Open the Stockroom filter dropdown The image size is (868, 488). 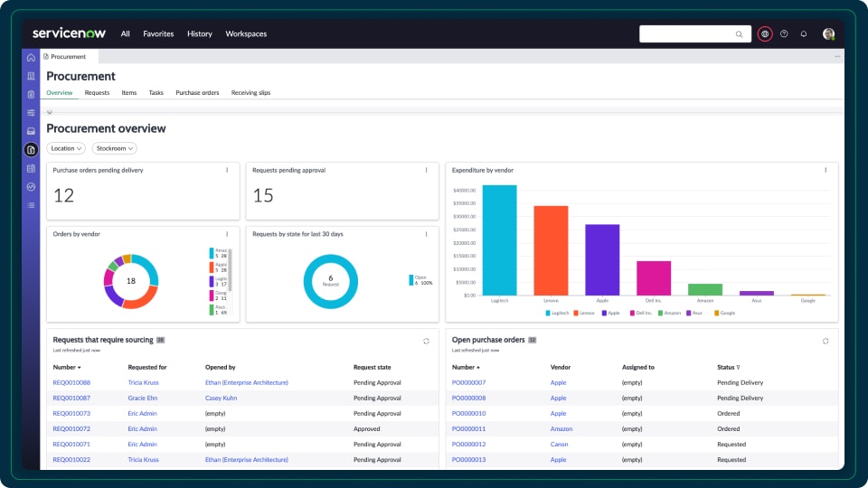coord(114,148)
